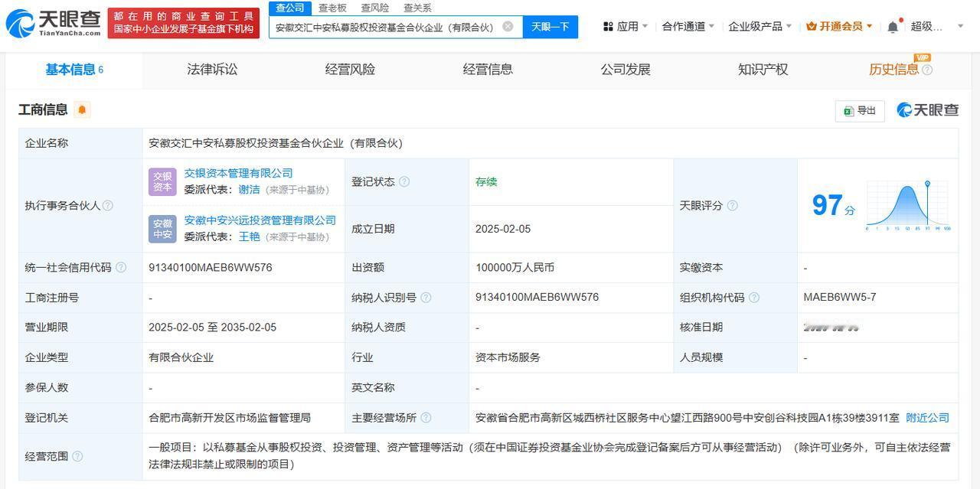Click the company name in 企业名称 row

[276, 143]
